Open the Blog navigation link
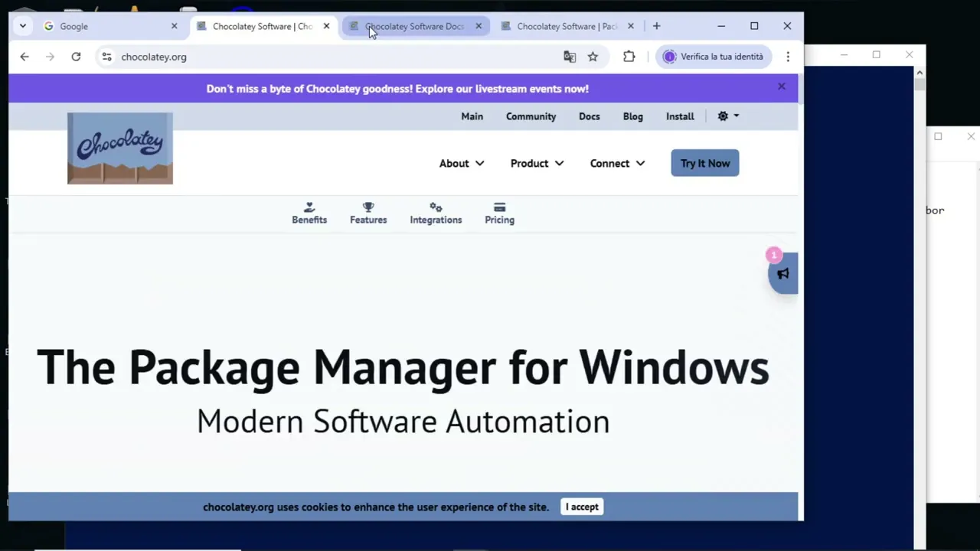This screenshot has height=551, width=980. click(x=632, y=116)
